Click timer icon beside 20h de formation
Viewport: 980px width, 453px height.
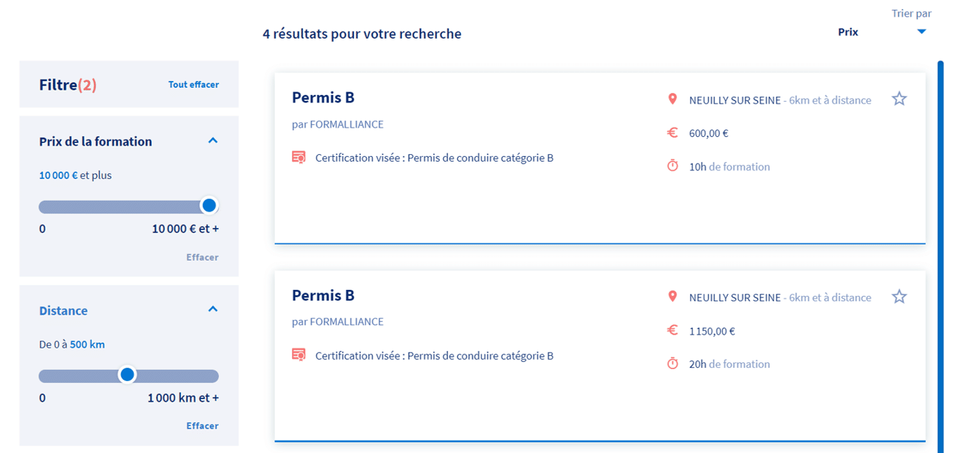coord(672,363)
